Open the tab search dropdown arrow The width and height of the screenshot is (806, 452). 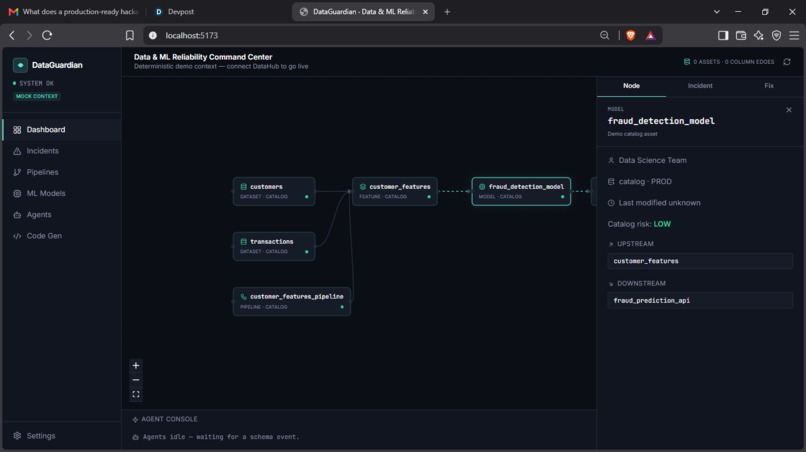pos(717,12)
